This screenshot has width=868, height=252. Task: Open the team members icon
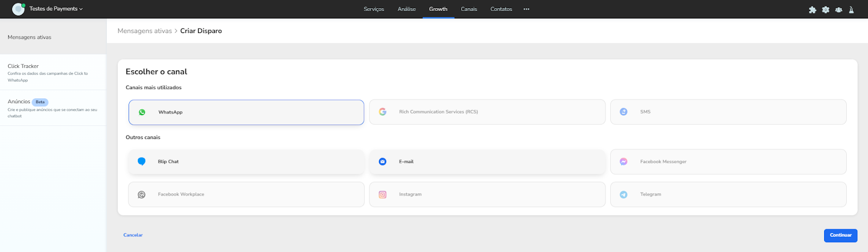tap(839, 10)
